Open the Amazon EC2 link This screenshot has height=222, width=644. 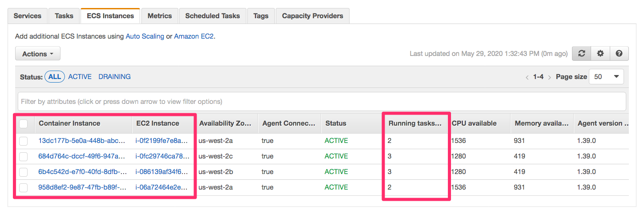(194, 36)
